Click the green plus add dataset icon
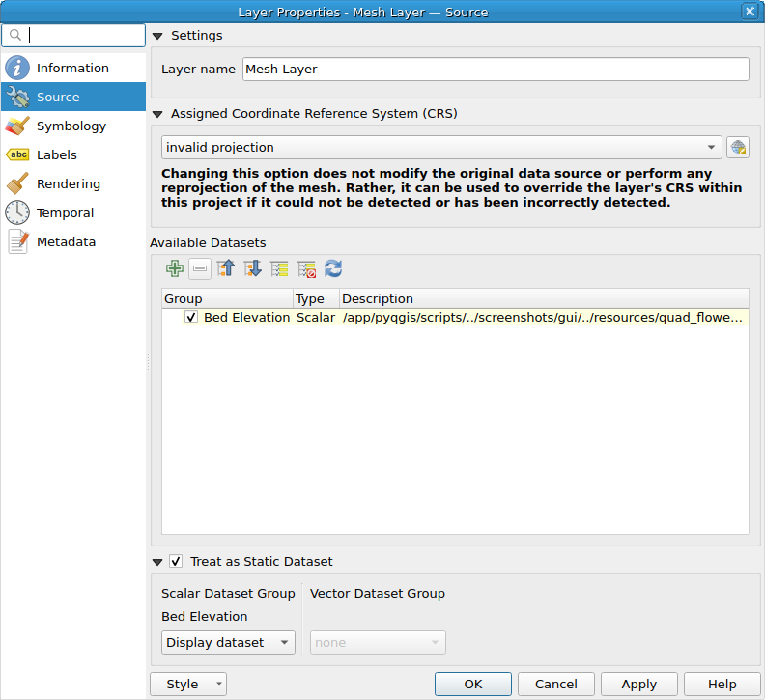The height and width of the screenshot is (700, 765). [174, 269]
